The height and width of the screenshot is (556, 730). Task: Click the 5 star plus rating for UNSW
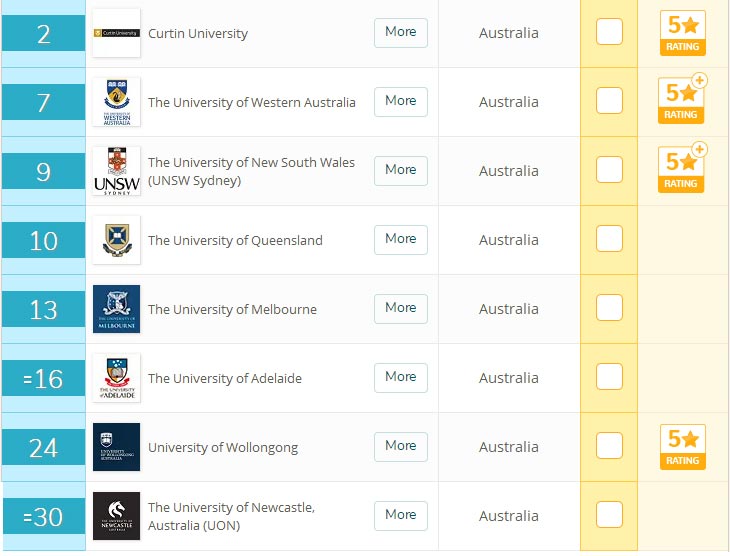(x=683, y=168)
